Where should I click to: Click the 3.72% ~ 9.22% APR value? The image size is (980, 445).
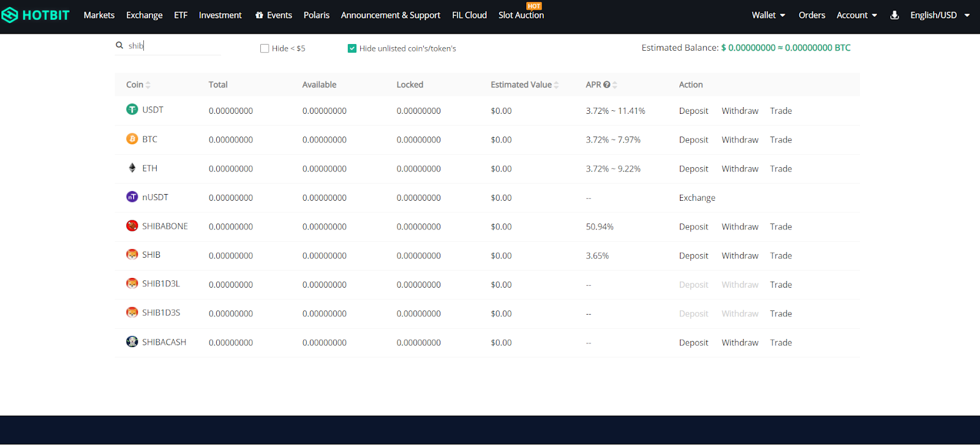pyautogui.click(x=613, y=169)
